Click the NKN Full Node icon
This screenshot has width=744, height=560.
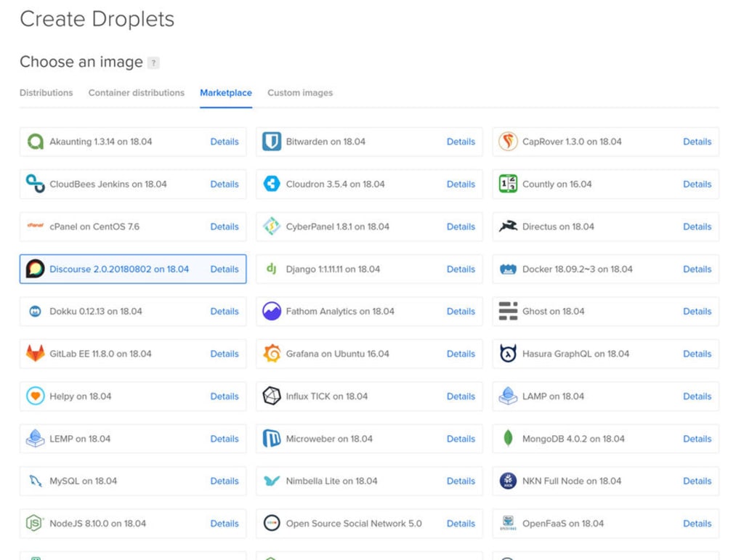click(508, 481)
